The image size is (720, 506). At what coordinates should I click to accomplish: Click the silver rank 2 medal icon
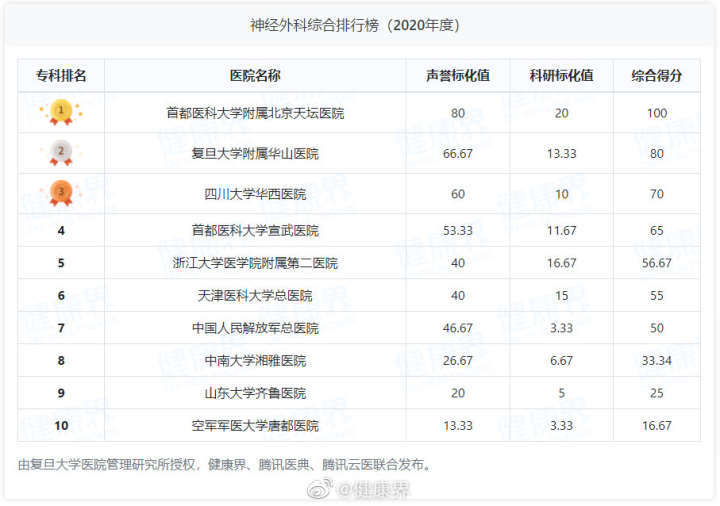(x=61, y=152)
